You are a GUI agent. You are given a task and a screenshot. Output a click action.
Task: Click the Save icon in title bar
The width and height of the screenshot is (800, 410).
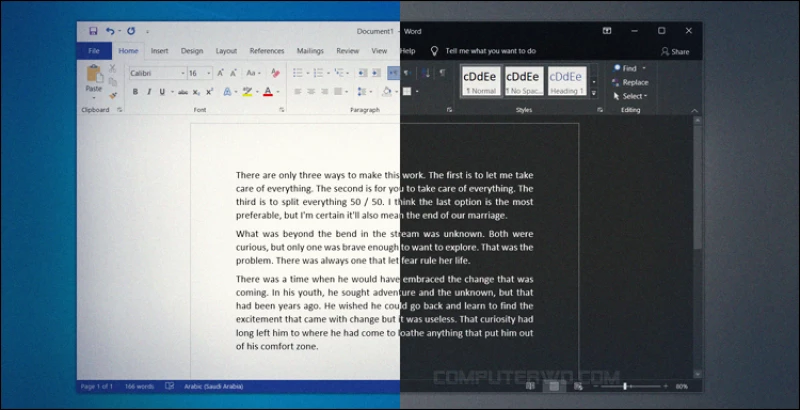[93, 31]
